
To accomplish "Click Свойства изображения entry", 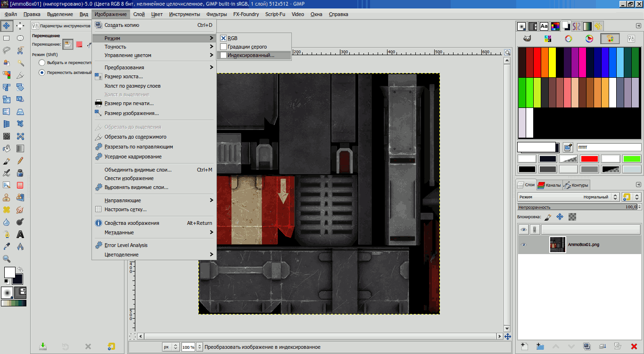I will (154, 223).
